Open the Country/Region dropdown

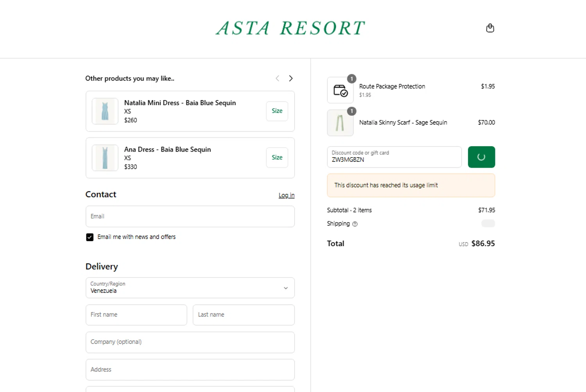pyautogui.click(x=190, y=288)
